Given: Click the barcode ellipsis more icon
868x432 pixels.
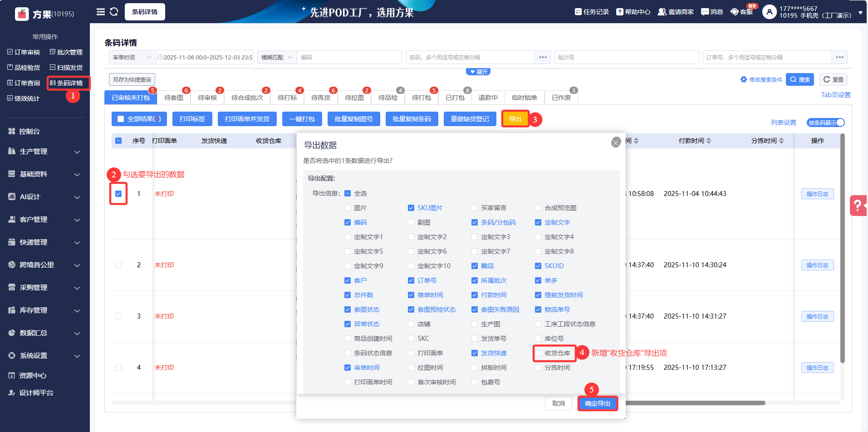Looking at the screenshot, I should pyautogui.click(x=543, y=57).
